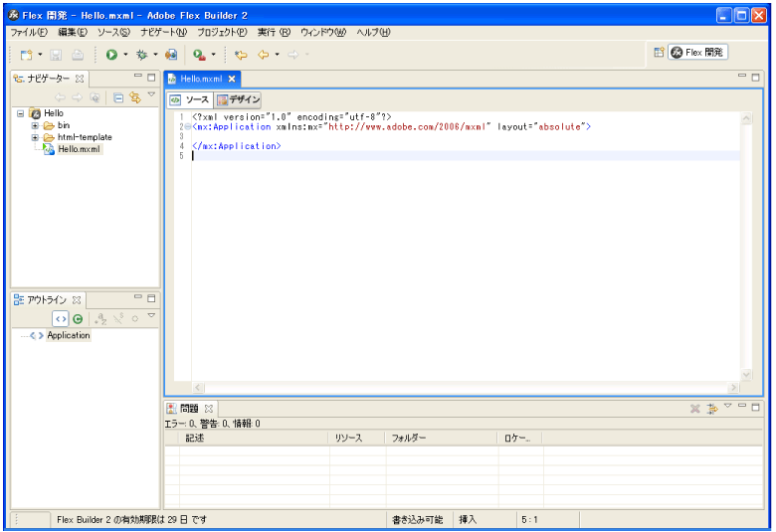The width and height of the screenshot is (776, 532).
Task: Click the Navigator up-one-level icon
Action: click(x=96, y=97)
